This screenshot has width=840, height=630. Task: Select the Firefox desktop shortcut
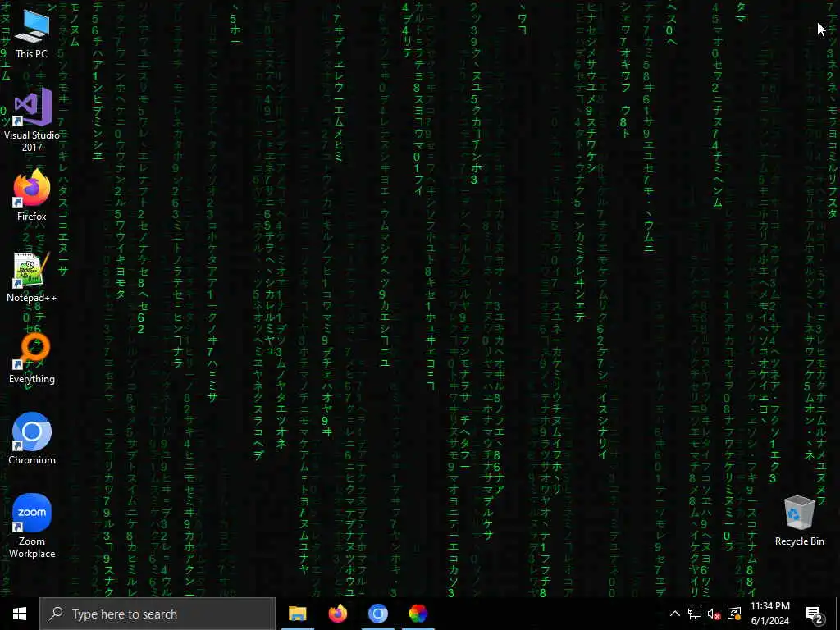click(x=32, y=195)
